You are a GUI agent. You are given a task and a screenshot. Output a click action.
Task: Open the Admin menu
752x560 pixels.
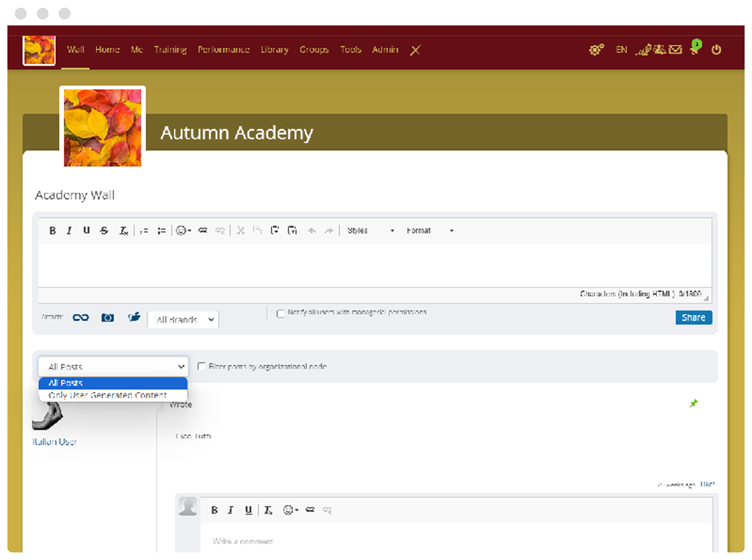point(385,50)
